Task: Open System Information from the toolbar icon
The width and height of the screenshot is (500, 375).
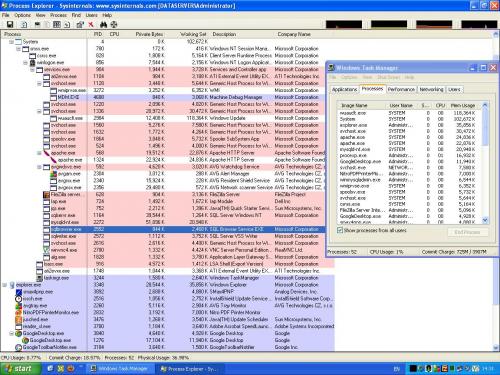Action: click(37, 24)
